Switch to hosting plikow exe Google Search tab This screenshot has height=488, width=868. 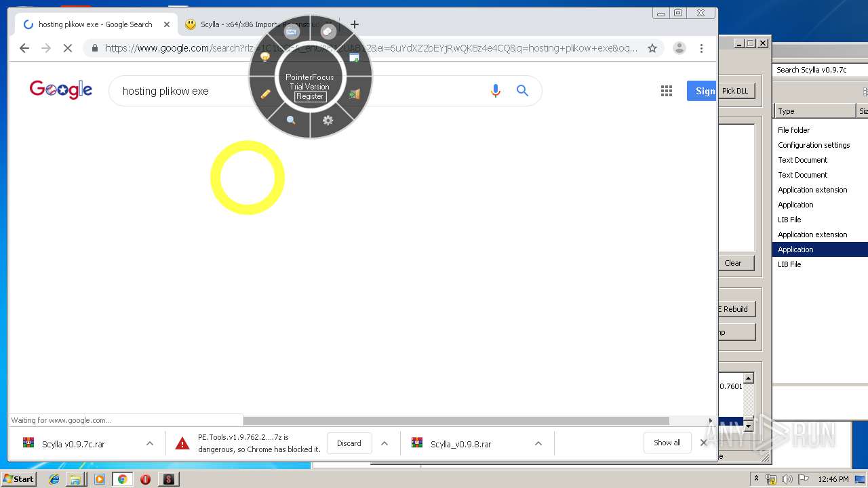click(96, 24)
